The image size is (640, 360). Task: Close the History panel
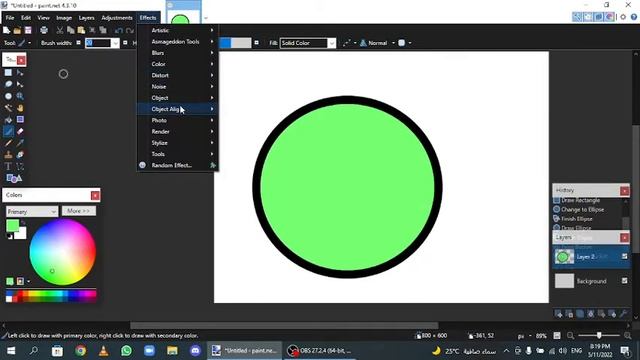[x=624, y=191]
